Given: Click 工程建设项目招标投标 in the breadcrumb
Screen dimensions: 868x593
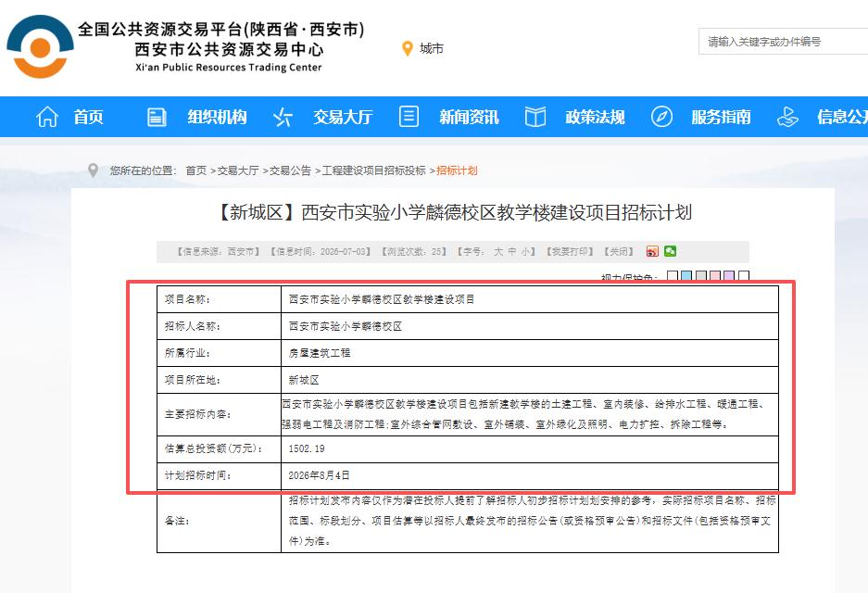Looking at the screenshot, I should pos(373,170).
